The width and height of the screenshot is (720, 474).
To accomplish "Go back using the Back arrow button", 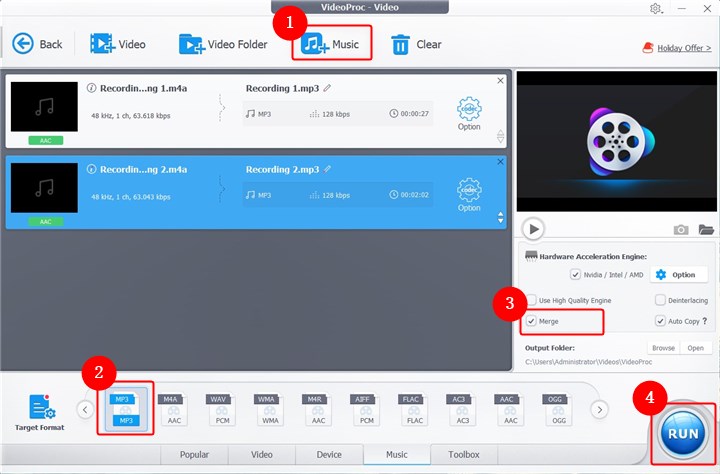I will [x=37, y=44].
